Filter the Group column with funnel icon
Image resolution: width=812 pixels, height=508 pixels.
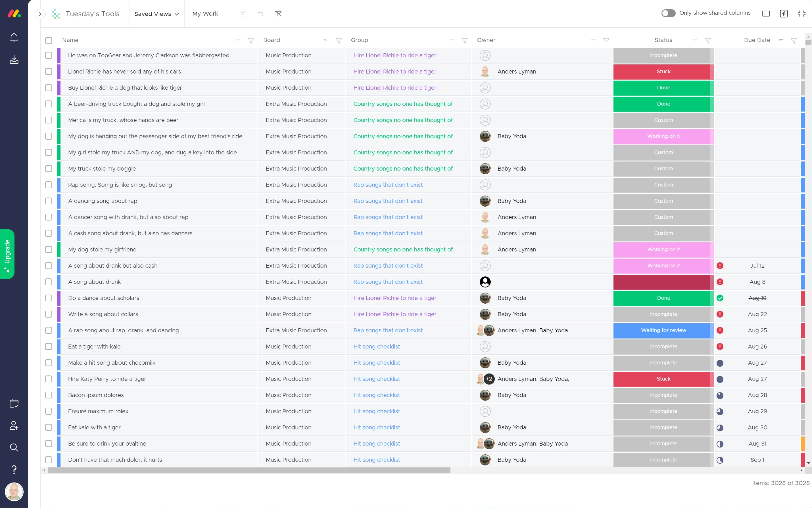(x=465, y=41)
